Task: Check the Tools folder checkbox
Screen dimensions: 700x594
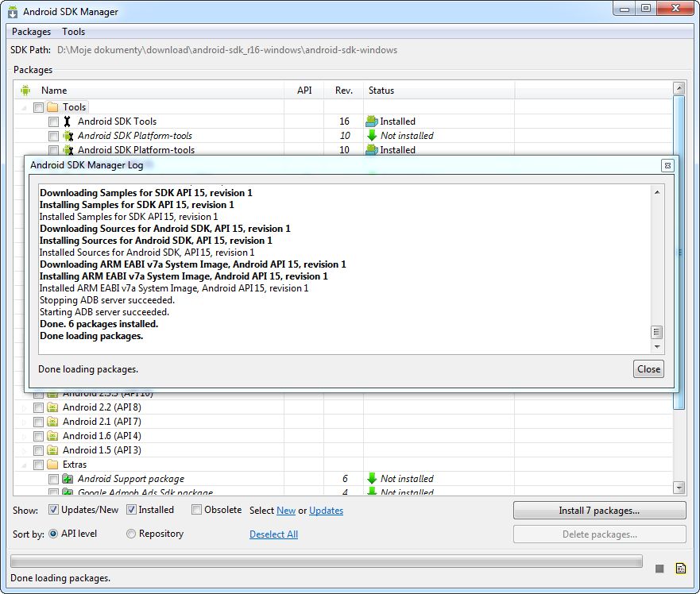Action: pos(38,107)
